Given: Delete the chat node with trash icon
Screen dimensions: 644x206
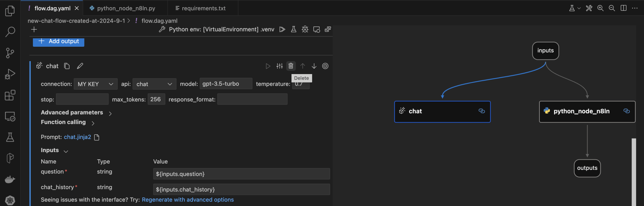Looking at the screenshot, I should (291, 66).
